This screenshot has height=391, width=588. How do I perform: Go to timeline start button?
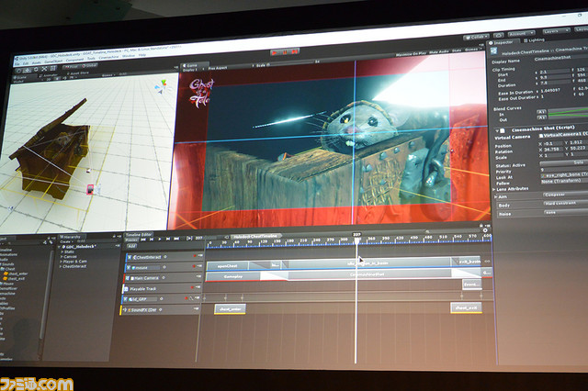(143, 240)
